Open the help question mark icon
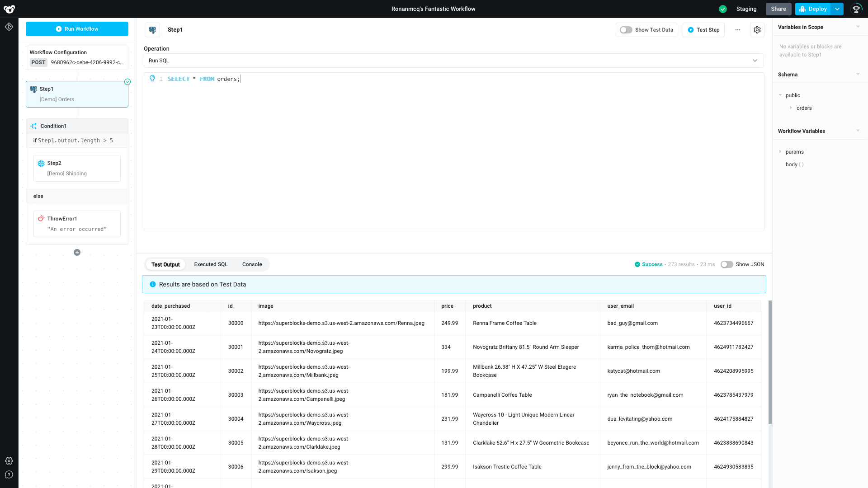 point(9,474)
